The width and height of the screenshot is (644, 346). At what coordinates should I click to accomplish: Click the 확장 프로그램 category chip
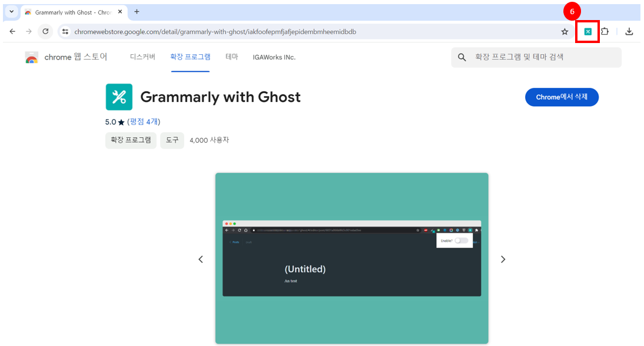131,140
